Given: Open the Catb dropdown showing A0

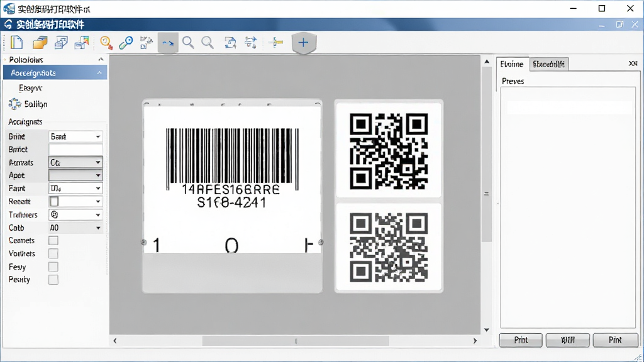Looking at the screenshot, I should pyautogui.click(x=75, y=228).
